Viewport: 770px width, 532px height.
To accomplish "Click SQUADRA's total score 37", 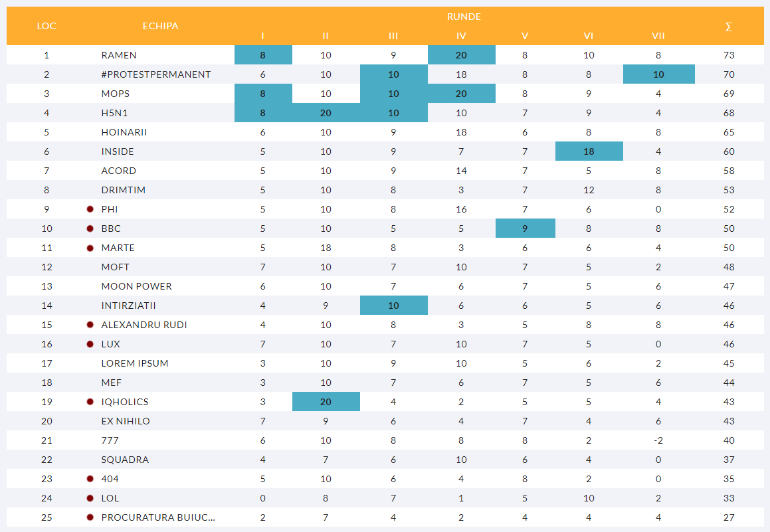I will click(x=729, y=460).
